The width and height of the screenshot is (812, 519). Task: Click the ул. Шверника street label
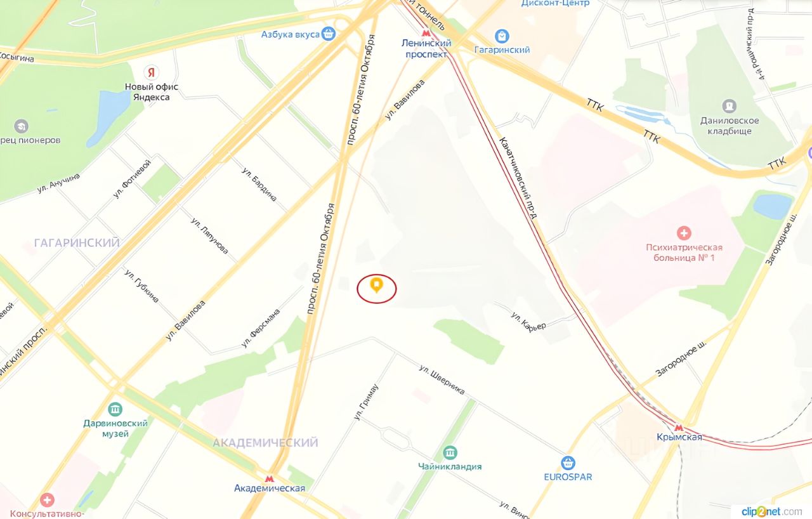442,380
